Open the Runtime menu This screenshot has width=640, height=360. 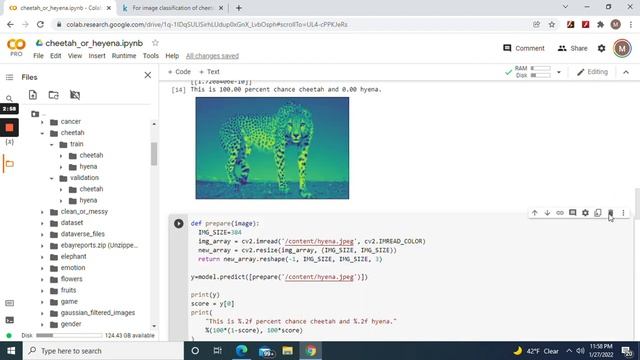(x=124, y=56)
